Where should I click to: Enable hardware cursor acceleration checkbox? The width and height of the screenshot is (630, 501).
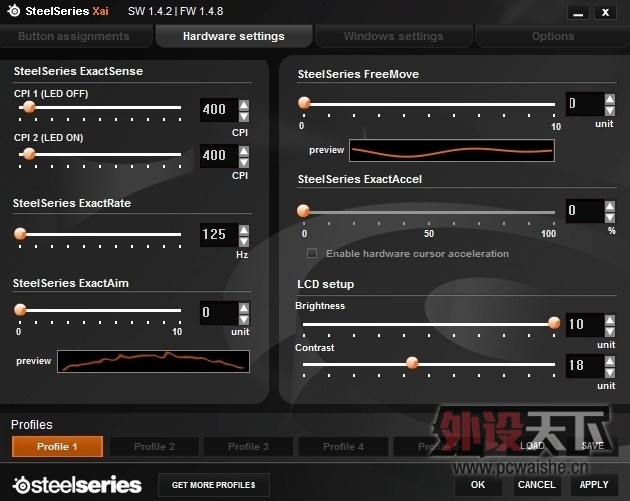point(312,253)
